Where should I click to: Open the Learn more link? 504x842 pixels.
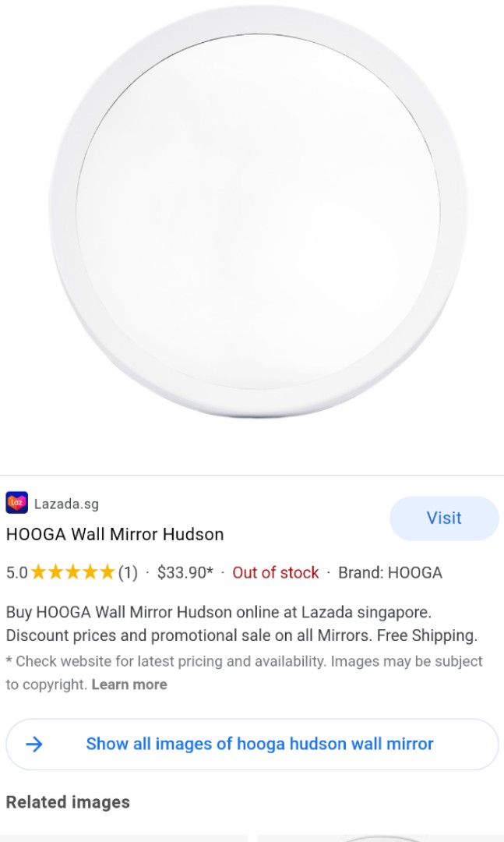tap(129, 685)
